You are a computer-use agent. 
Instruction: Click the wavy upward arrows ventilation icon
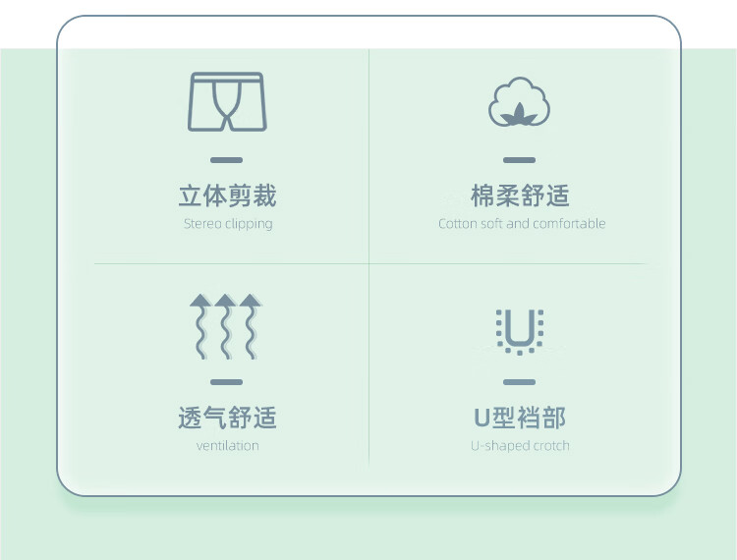(227, 325)
